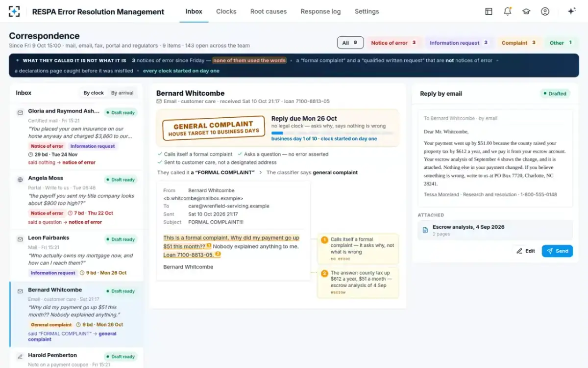Click the RESPA app logo icon
588x368 pixels.
click(14, 11)
